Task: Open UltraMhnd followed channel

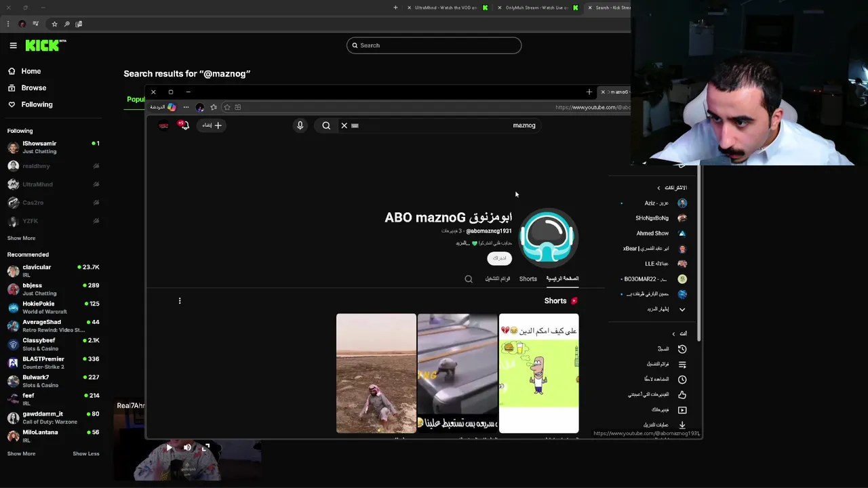Action: pos(53,184)
